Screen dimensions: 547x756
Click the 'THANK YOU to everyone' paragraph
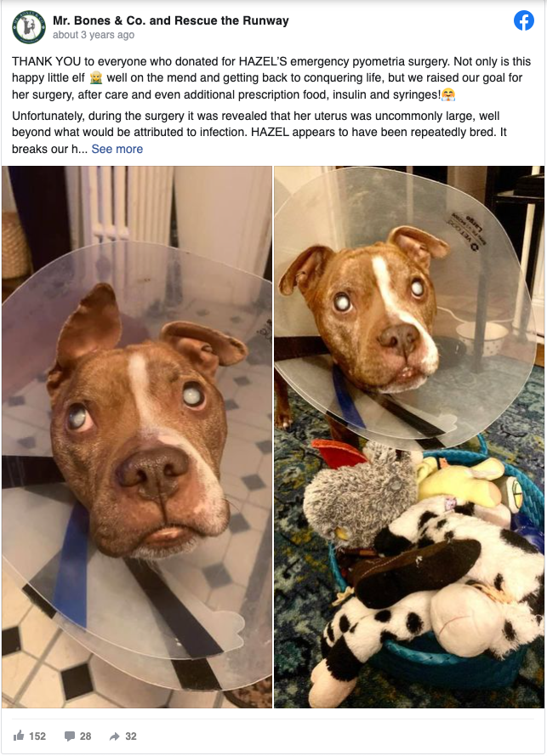point(271,78)
